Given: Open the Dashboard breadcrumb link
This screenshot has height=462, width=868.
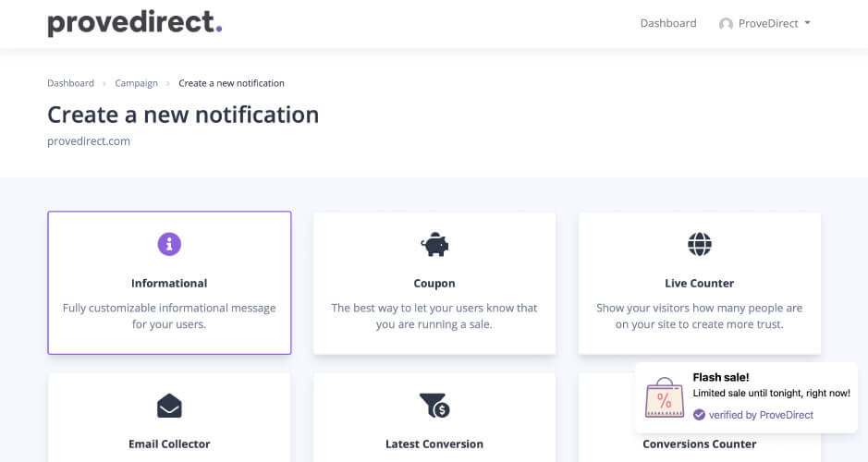Looking at the screenshot, I should click(x=70, y=83).
